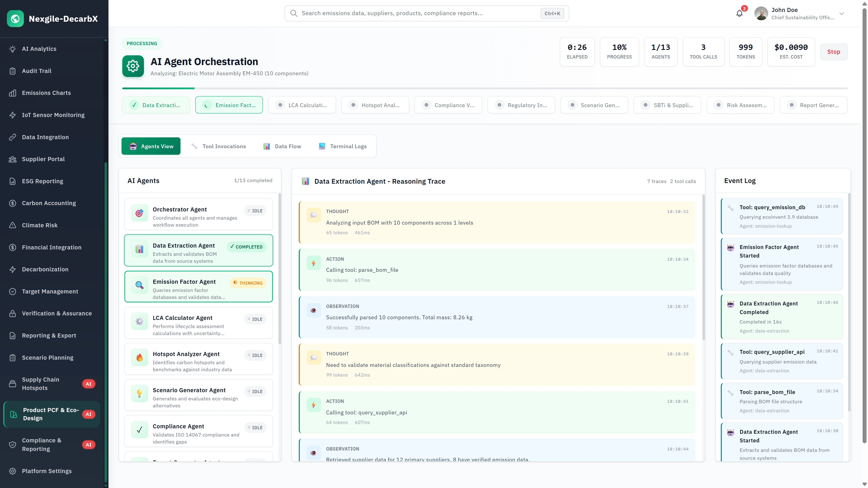Image resolution: width=868 pixels, height=488 pixels.
Task: Open the Supplier Portal
Action: pyautogui.click(x=43, y=159)
